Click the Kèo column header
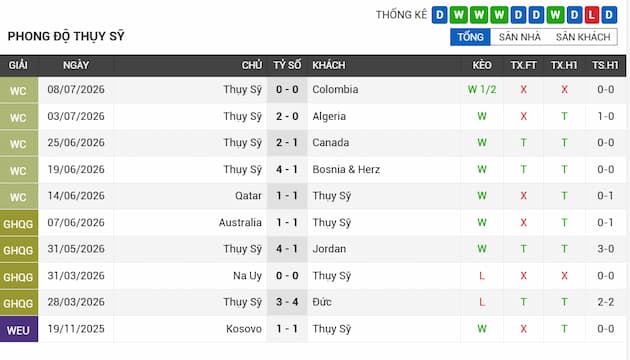 tap(482, 65)
